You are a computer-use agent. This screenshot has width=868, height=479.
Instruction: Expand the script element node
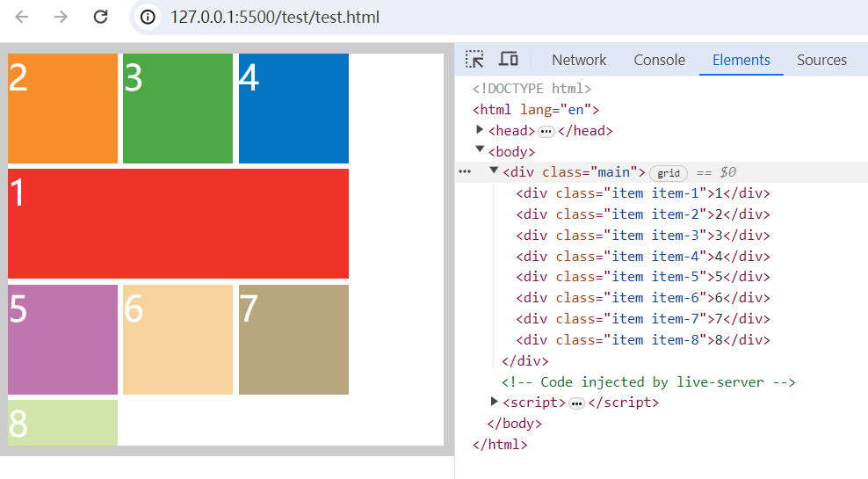[495, 402]
